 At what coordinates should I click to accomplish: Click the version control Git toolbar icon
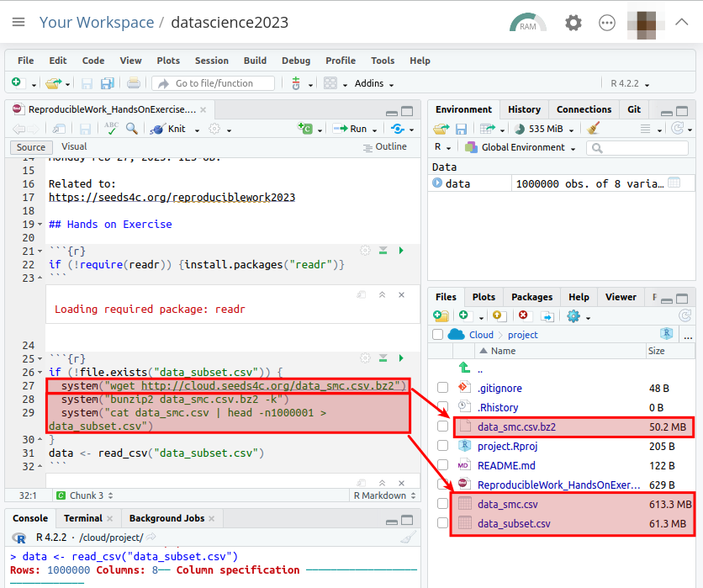(x=296, y=83)
